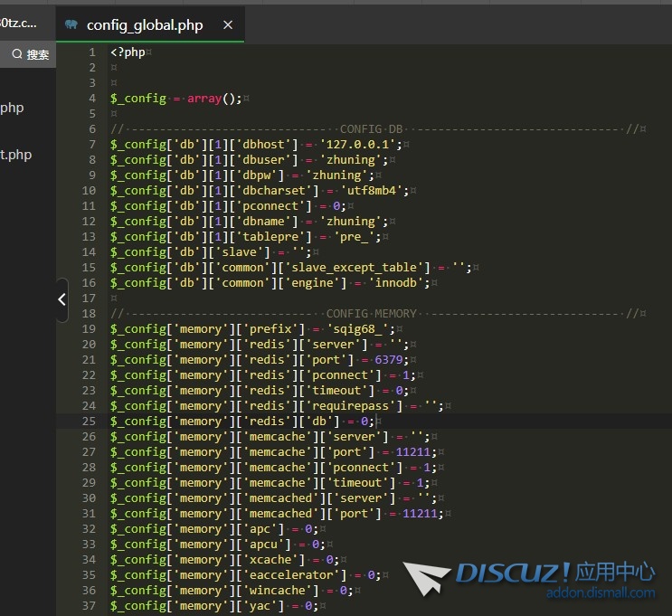Switch to the partially visible 0tz.c... tab

[x=18, y=24]
